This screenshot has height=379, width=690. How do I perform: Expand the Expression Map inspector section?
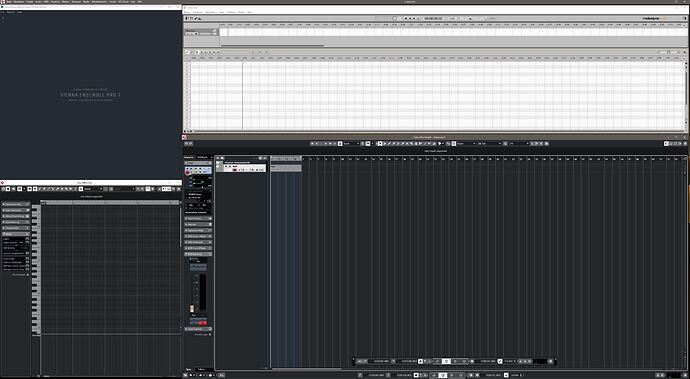(198, 231)
